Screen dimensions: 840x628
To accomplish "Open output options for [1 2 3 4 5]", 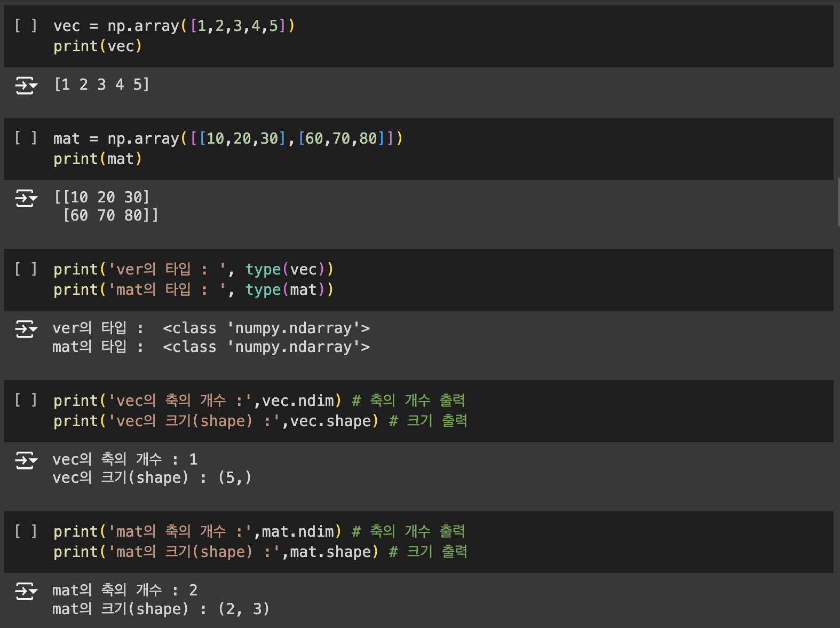I will pos(26,85).
